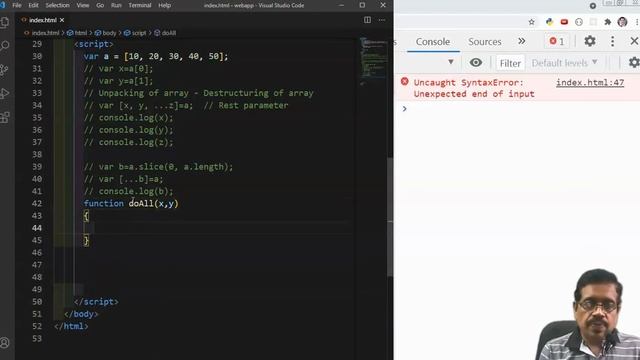Click the console prompt chevron
The height and width of the screenshot is (360, 640).
click(404, 109)
